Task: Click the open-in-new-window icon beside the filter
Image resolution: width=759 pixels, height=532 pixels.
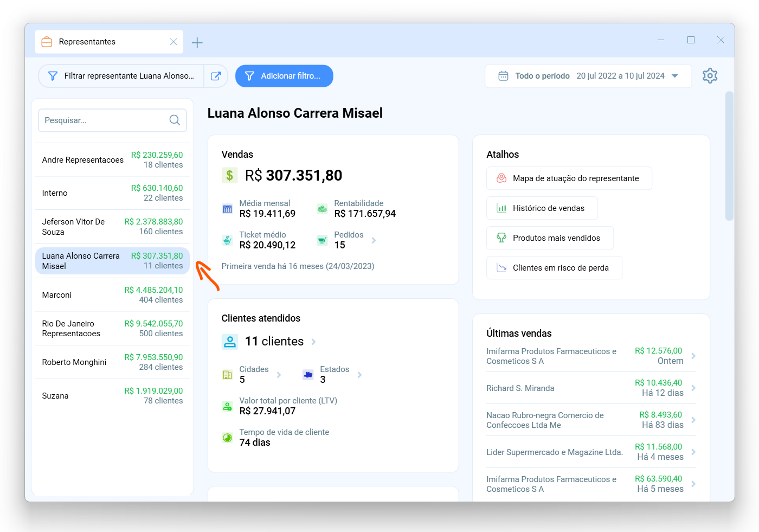Action: (x=216, y=76)
